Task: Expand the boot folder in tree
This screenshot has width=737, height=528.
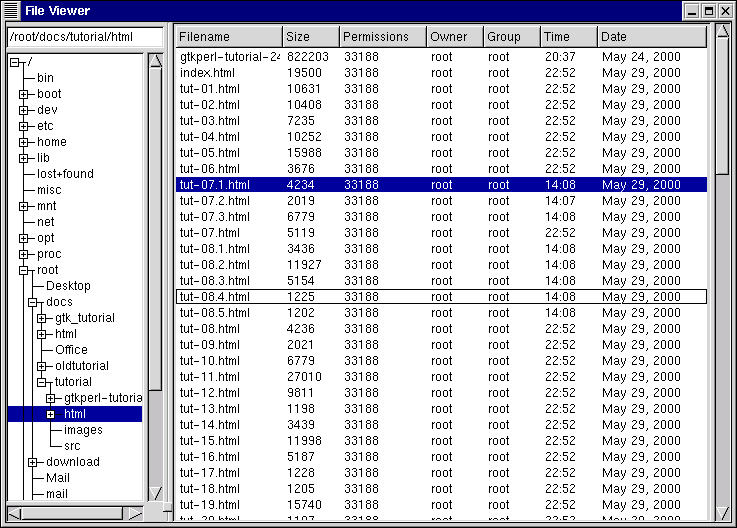Action: coord(24,94)
